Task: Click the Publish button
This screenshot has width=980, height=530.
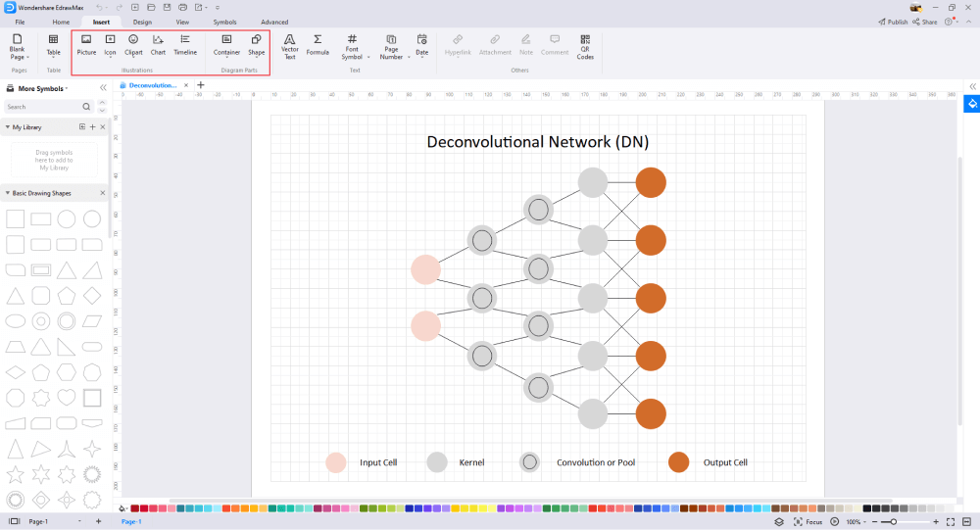Action: point(893,22)
